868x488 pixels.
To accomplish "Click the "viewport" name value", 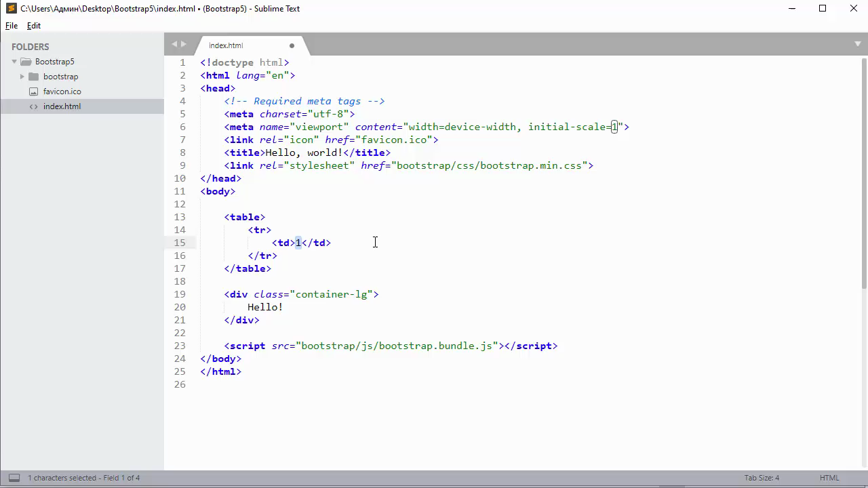I will (x=319, y=127).
